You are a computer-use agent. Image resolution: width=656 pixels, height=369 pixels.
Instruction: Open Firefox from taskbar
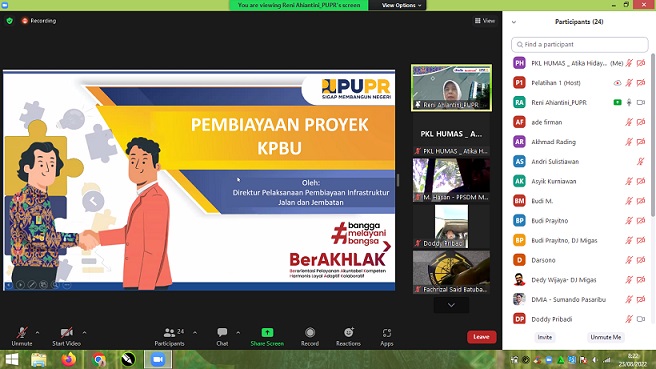tap(69, 360)
